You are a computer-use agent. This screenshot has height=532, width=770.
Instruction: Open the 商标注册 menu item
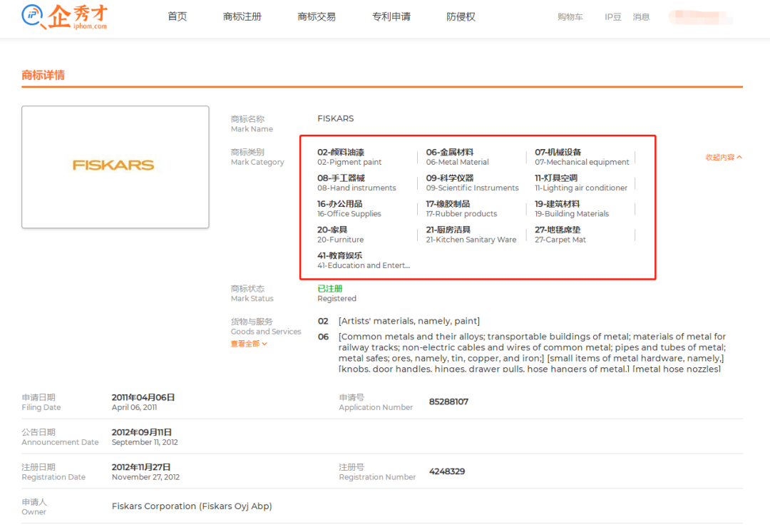242,16
